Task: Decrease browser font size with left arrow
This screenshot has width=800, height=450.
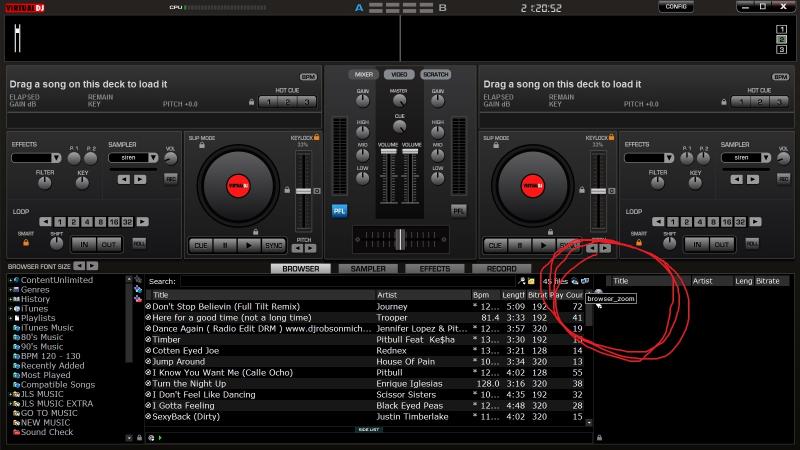Action: point(79,266)
